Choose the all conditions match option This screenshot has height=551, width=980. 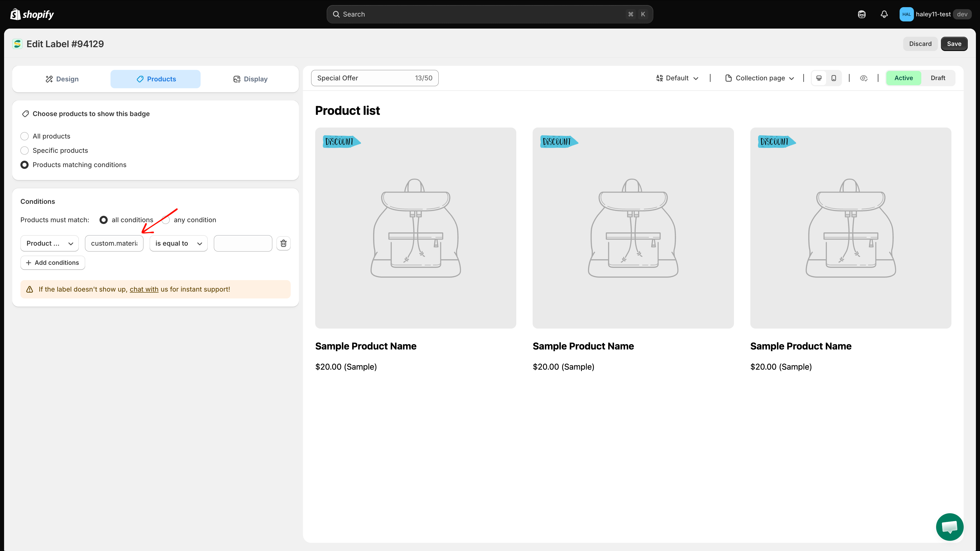(x=103, y=220)
